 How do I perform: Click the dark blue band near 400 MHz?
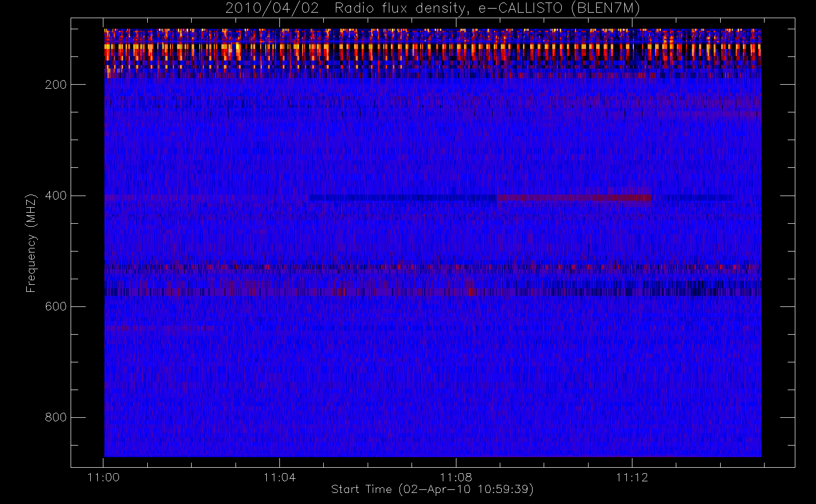(x=402, y=198)
